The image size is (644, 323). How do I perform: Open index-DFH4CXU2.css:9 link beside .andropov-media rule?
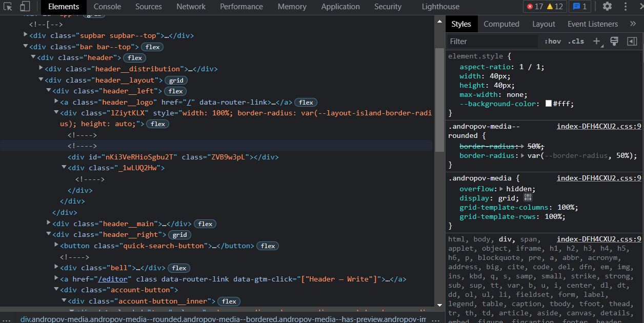[x=599, y=178]
